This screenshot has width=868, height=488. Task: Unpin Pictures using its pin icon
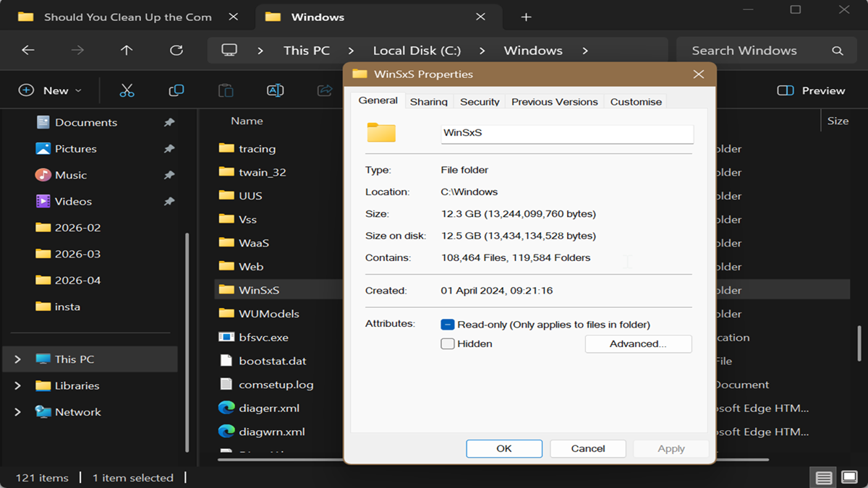169,149
